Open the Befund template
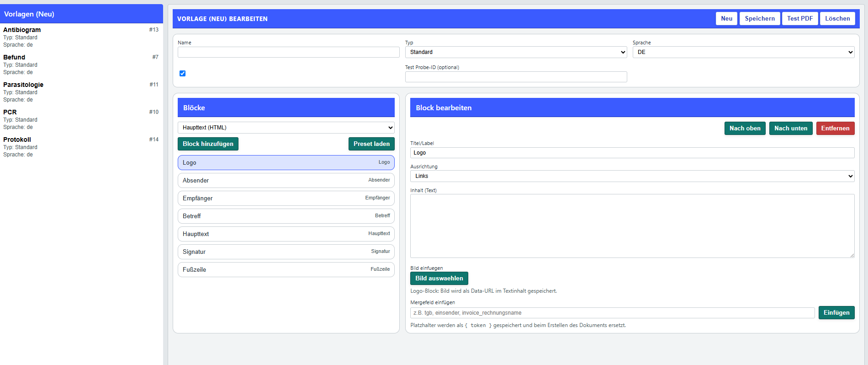This screenshot has width=868, height=365. [81, 64]
